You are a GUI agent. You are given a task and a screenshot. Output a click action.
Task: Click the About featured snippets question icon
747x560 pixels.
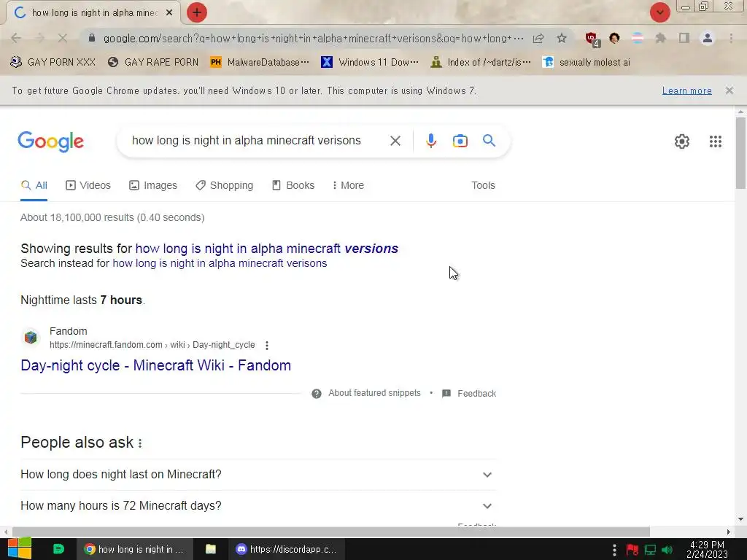(317, 393)
